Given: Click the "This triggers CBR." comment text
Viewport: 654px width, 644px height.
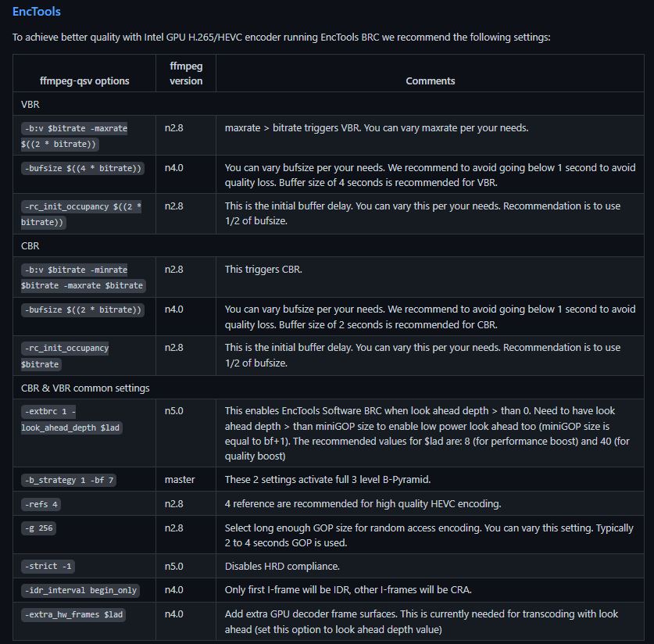Looking at the screenshot, I should pos(263,270).
